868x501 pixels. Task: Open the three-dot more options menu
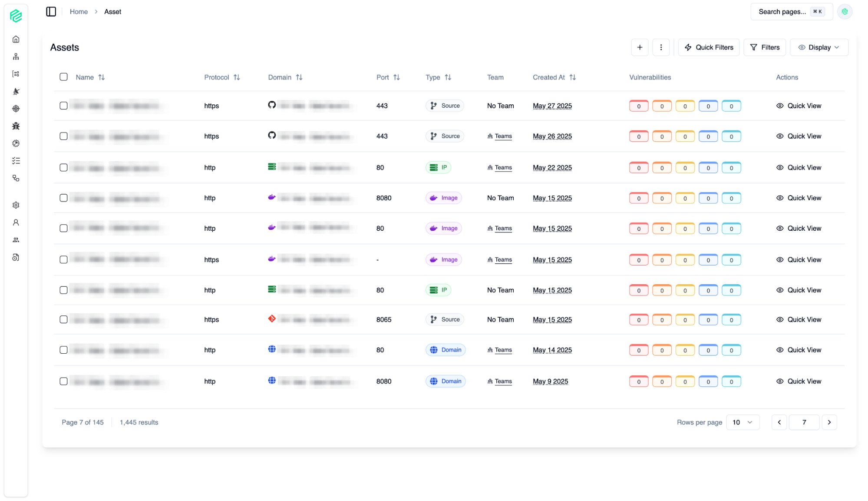click(661, 47)
